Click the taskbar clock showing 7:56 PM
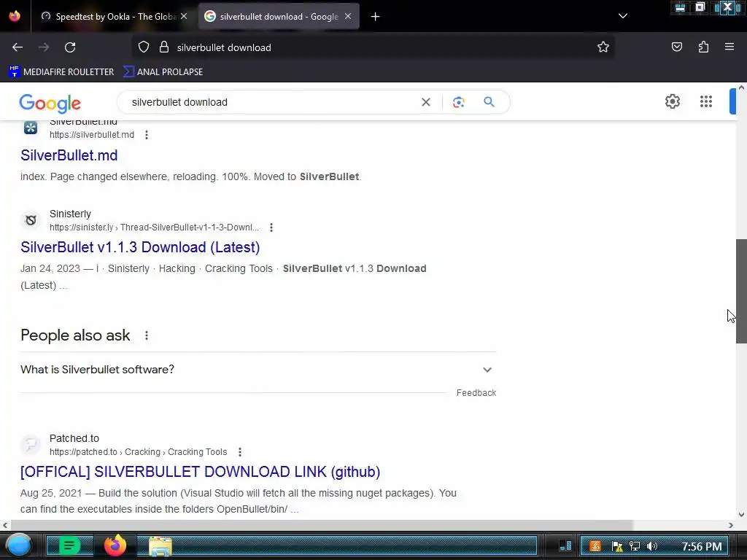Image resolution: width=747 pixels, height=560 pixels. coord(702,546)
